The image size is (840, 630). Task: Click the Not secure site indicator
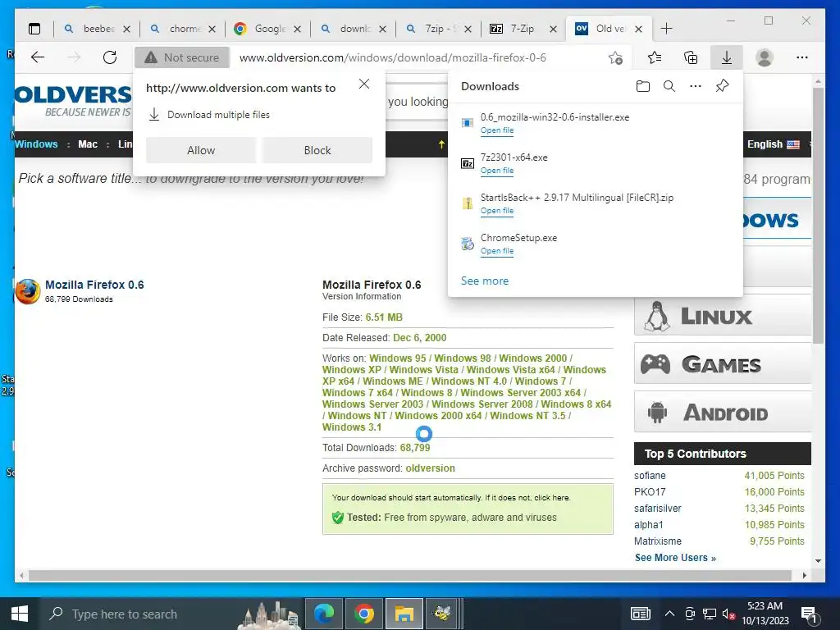[x=182, y=57]
